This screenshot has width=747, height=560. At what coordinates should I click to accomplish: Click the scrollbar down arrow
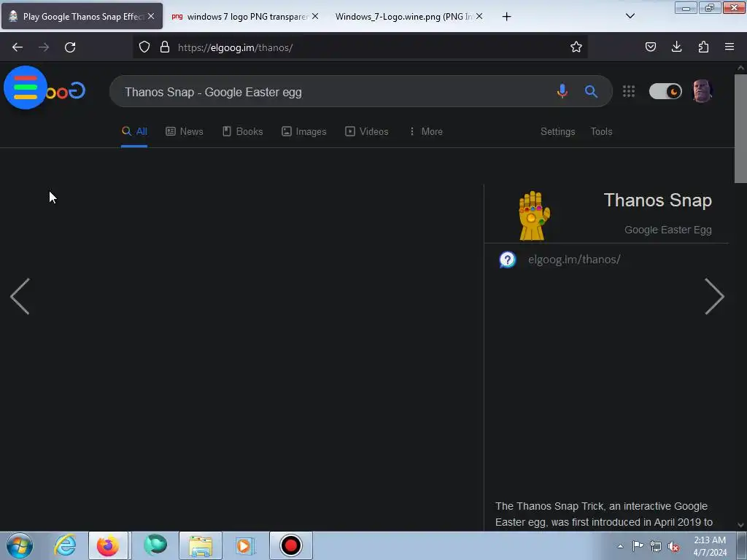tap(740, 525)
